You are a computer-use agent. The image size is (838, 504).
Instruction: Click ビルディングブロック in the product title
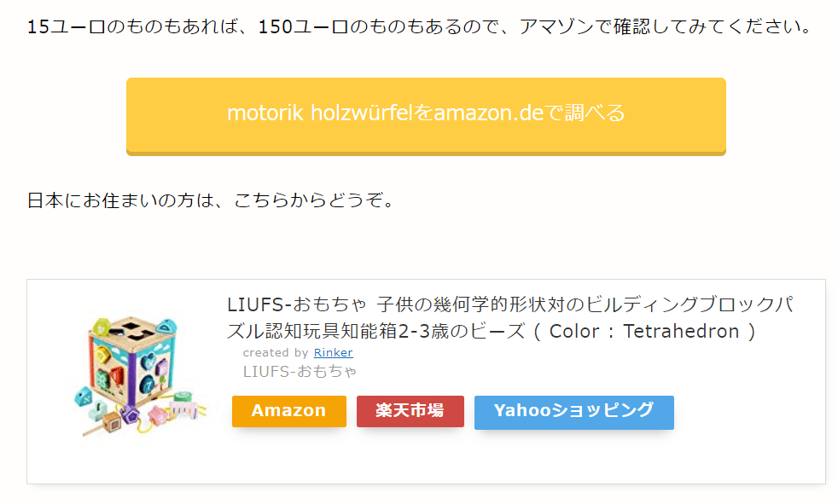(680, 304)
